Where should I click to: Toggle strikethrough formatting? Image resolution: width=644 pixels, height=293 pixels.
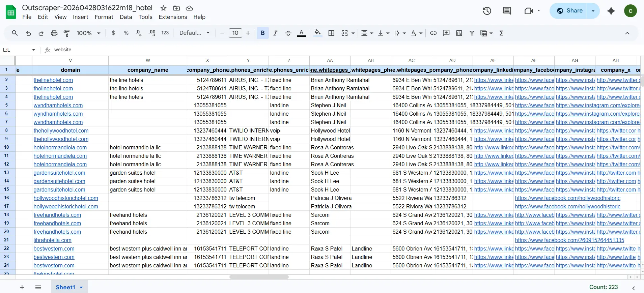(x=288, y=33)
